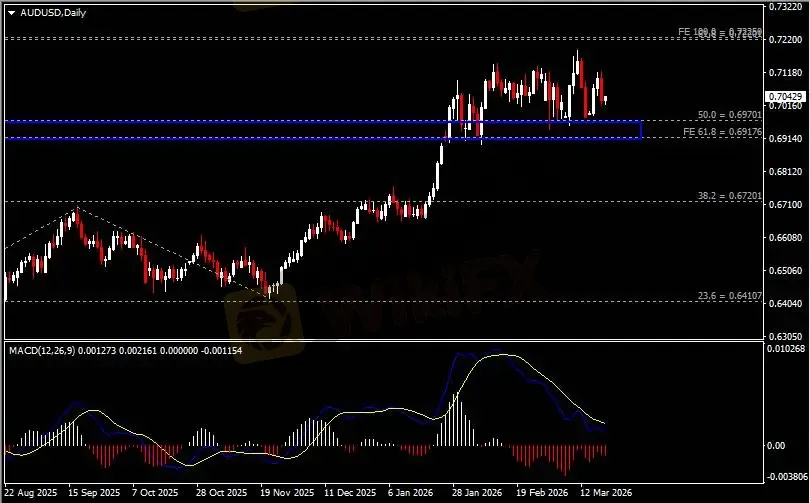Click the 6 Jan 2026 date label
Image resolution: width=810 pixels, height=503 pixels.
[x=411, y=493]
